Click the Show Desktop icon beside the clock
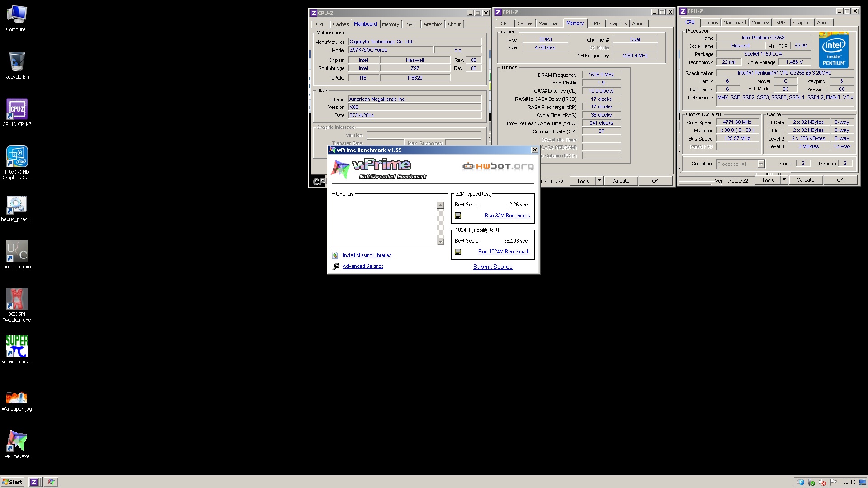Image resolution: width=868 pixels, height=488 pixels. (x=863, y=483)
